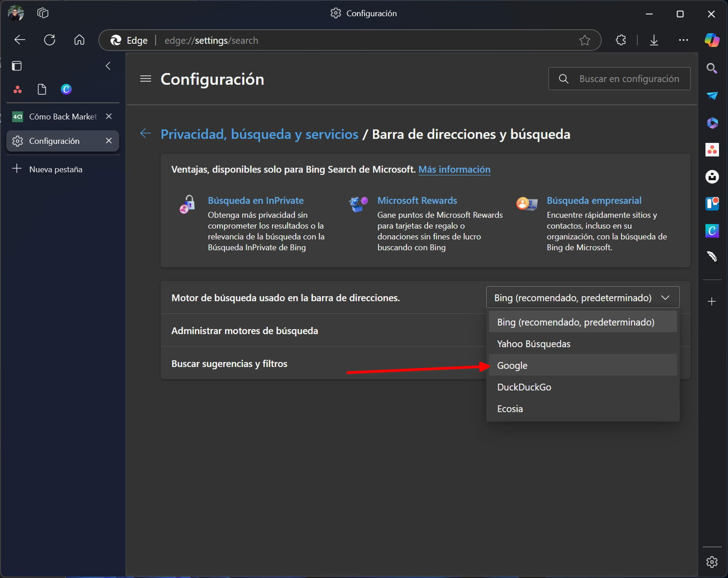Screen dimensions: 728x578
Task: Choose Ecosia from the list
Action: pyautogui.click(x=583, y=409)
